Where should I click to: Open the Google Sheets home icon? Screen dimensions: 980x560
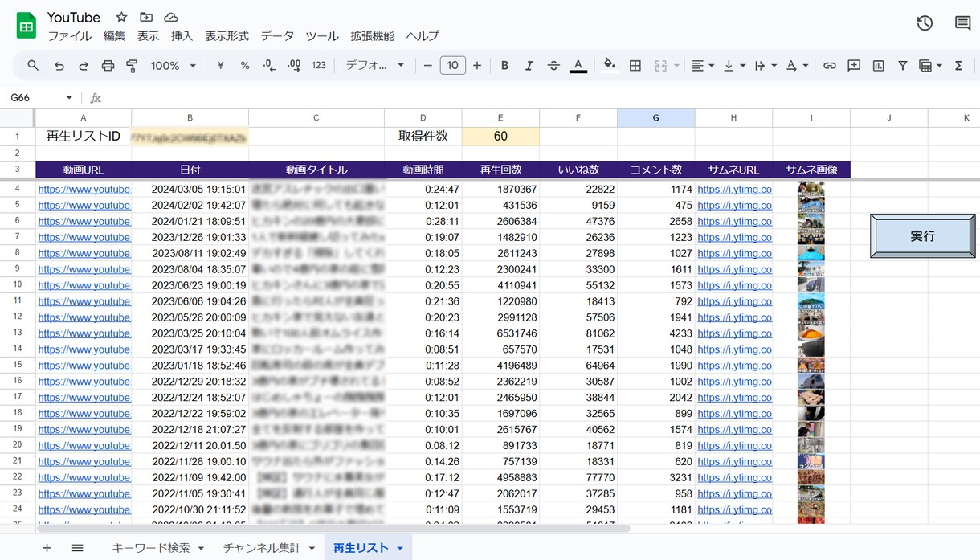(x=27, y=26)
